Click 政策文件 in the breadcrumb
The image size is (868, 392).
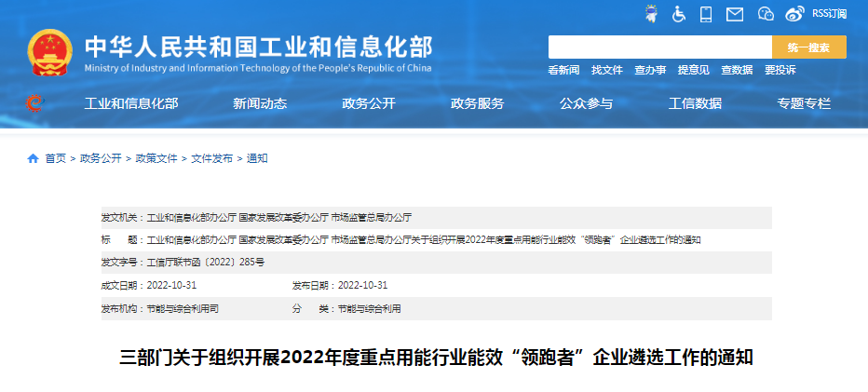(156, 158)
